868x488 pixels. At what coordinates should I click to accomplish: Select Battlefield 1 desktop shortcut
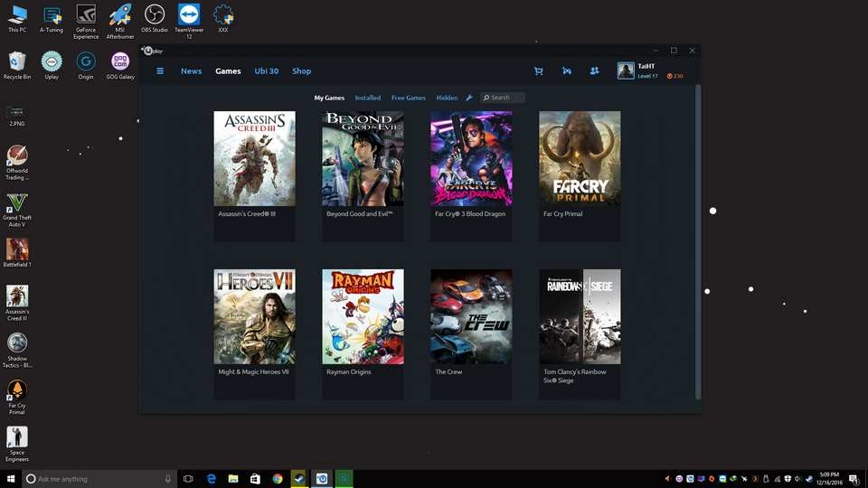[17, 253]
